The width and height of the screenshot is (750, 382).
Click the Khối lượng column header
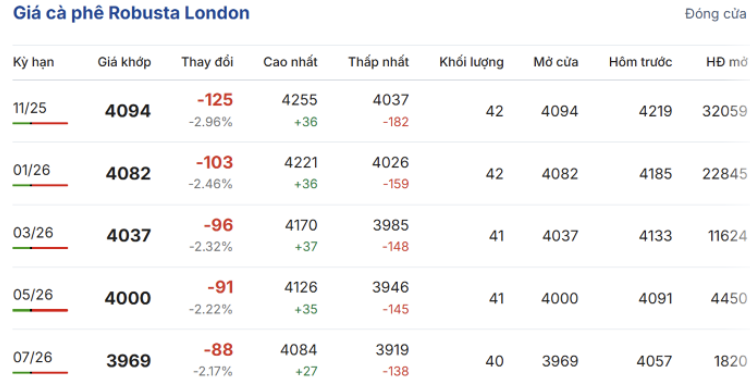[471, 62]
